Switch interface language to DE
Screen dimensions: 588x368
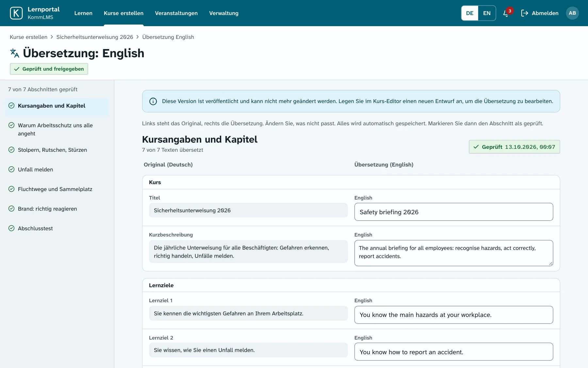pos(470,13)
